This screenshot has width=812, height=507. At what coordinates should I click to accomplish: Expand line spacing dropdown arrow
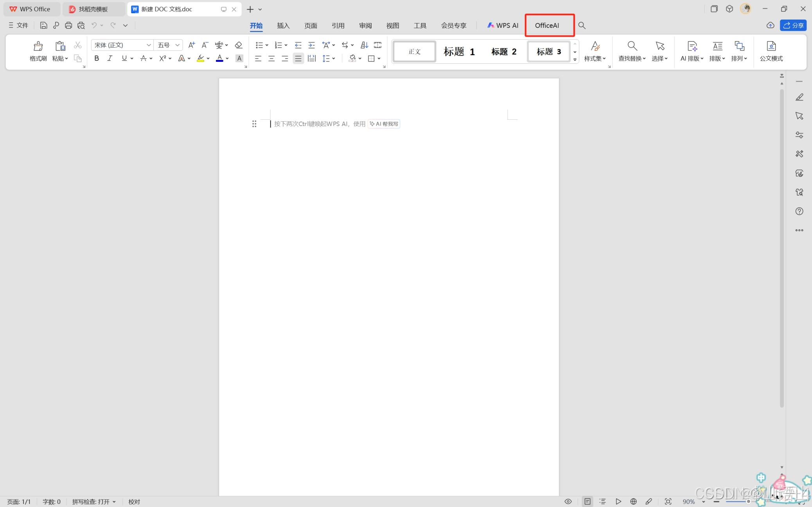point(333,59)
